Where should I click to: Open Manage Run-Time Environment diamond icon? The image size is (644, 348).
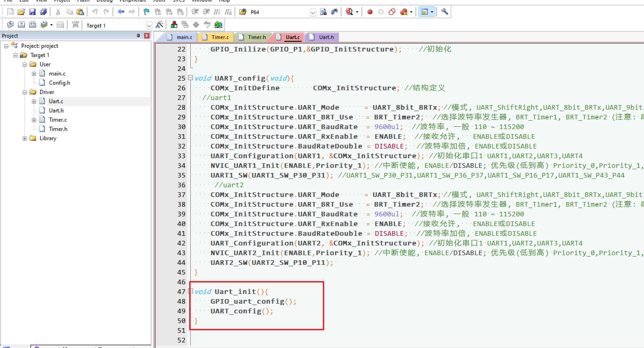point(196,25)
